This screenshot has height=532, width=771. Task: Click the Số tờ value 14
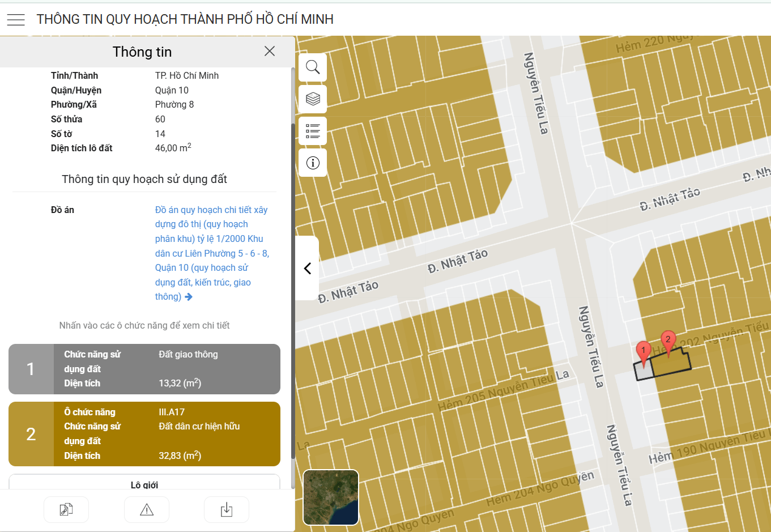160,134
